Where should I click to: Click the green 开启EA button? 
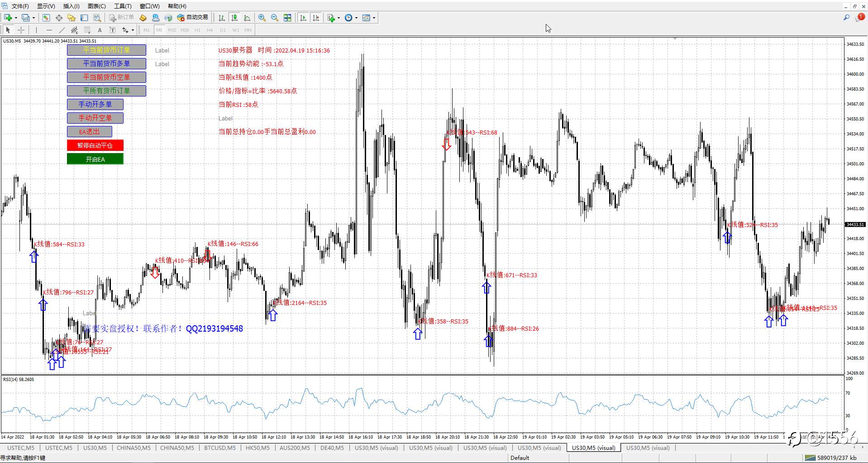[x=95, y=159]
